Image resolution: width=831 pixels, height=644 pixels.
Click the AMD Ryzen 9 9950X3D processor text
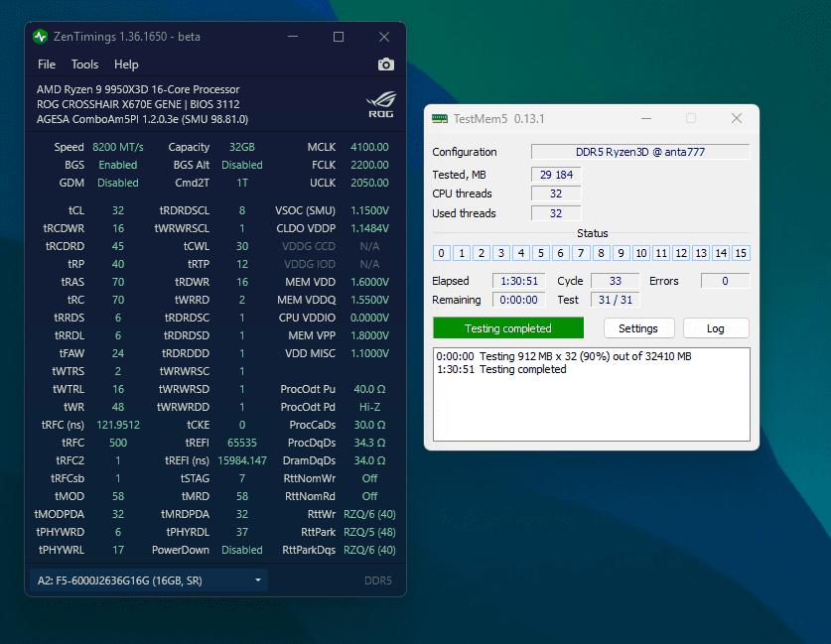138,89
